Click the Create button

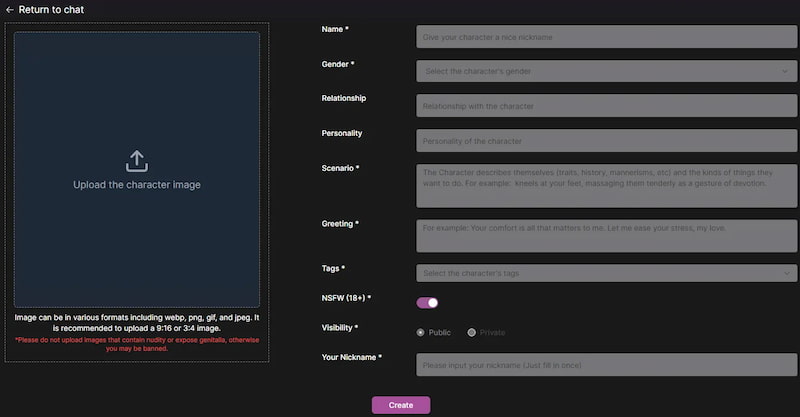pyautogui.click(x=401, y=405)
